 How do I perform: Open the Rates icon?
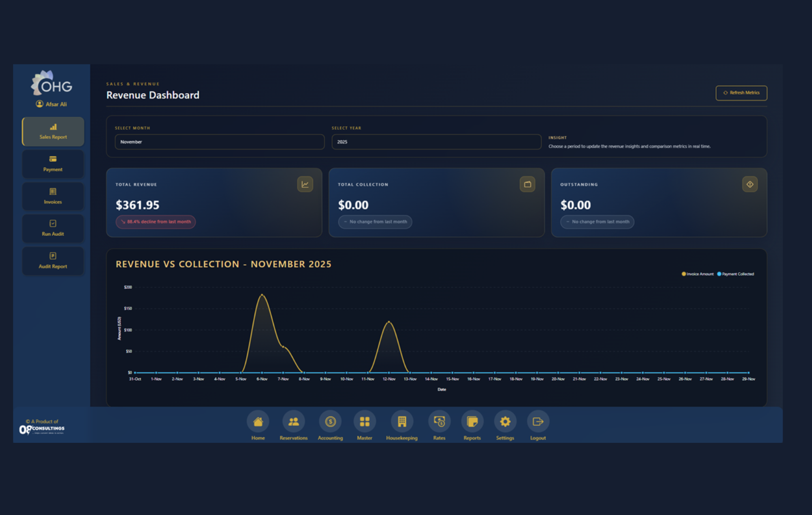pyautogui.click(x=439, y=422)
